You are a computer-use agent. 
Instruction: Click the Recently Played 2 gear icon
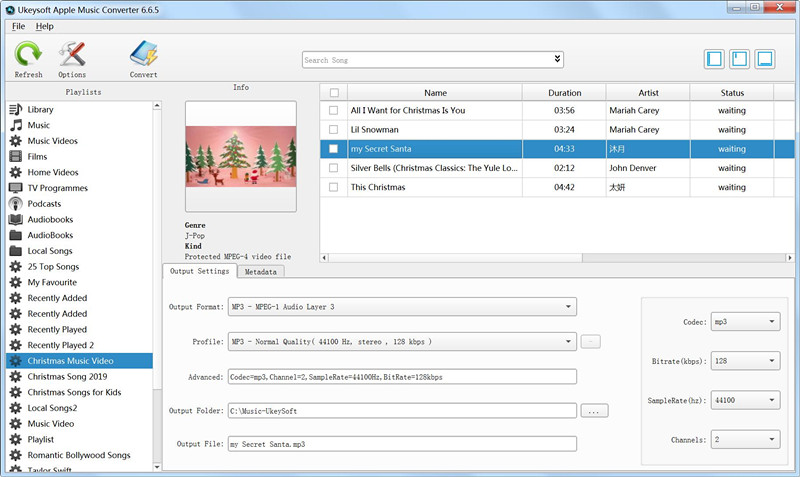coord(16,345)
